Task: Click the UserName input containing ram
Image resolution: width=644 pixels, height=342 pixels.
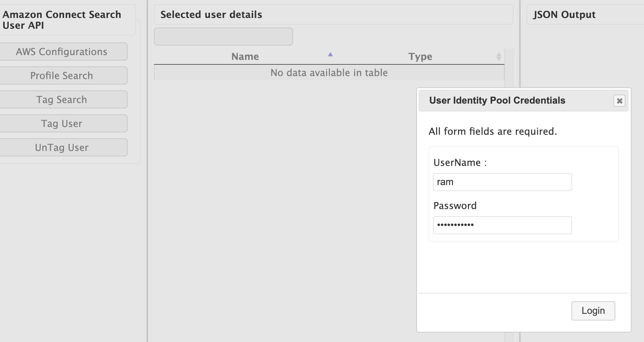Action: (502, 182)
